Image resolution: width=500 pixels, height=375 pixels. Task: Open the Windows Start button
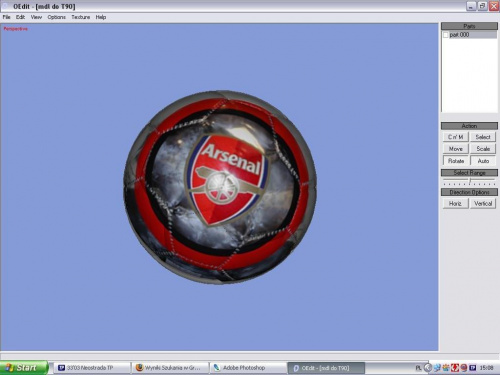pos(24,368)
